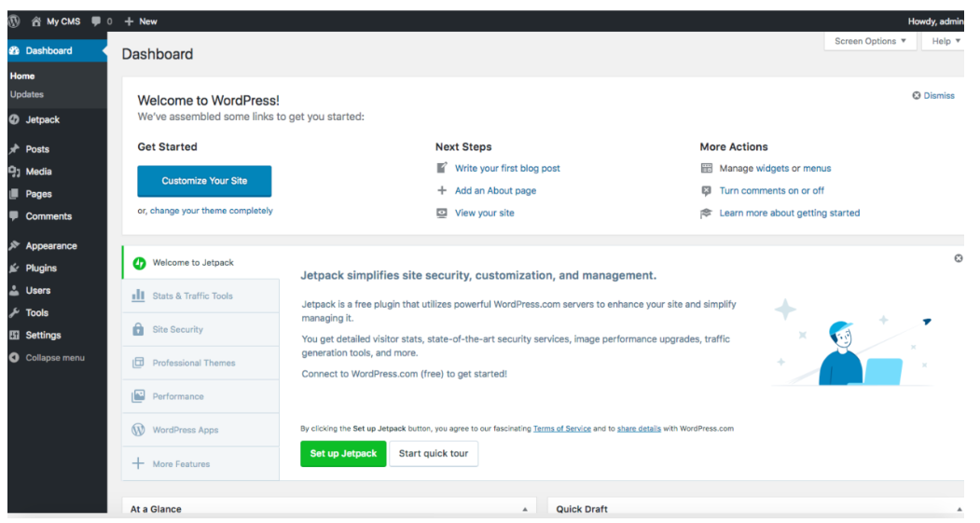Image resolution: width=980 pixels, height=523 pixels.
Task: Open the Terms of Service link
Action: coord(562,429)
